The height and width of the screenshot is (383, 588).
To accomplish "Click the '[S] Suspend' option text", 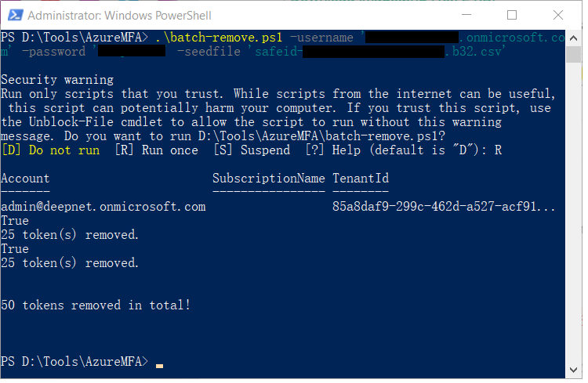I will pos(252,150).
